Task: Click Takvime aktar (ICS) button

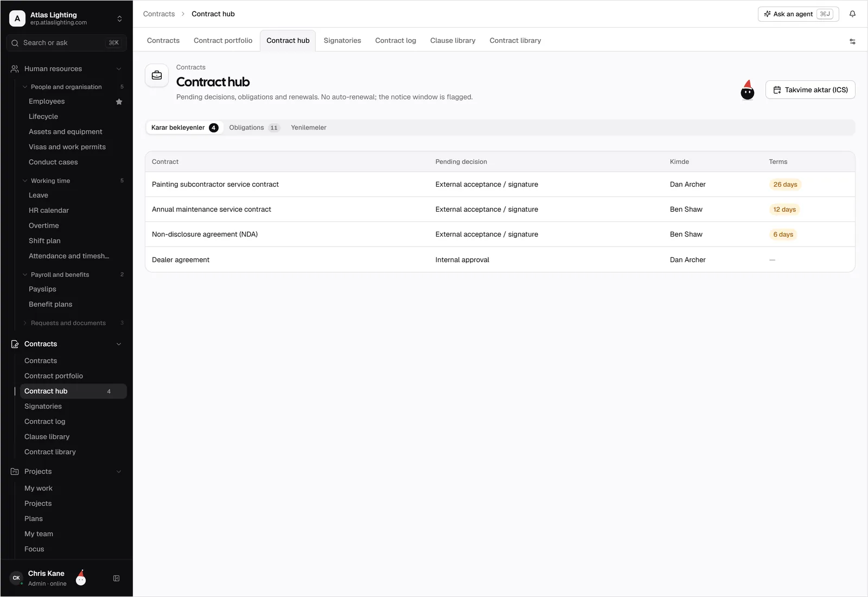Action: pyautogui.click(x=810, y=90)
